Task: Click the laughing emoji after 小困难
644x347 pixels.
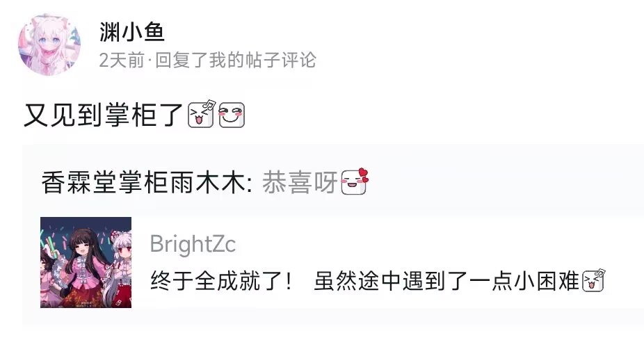Action: (x=594, y=281)
